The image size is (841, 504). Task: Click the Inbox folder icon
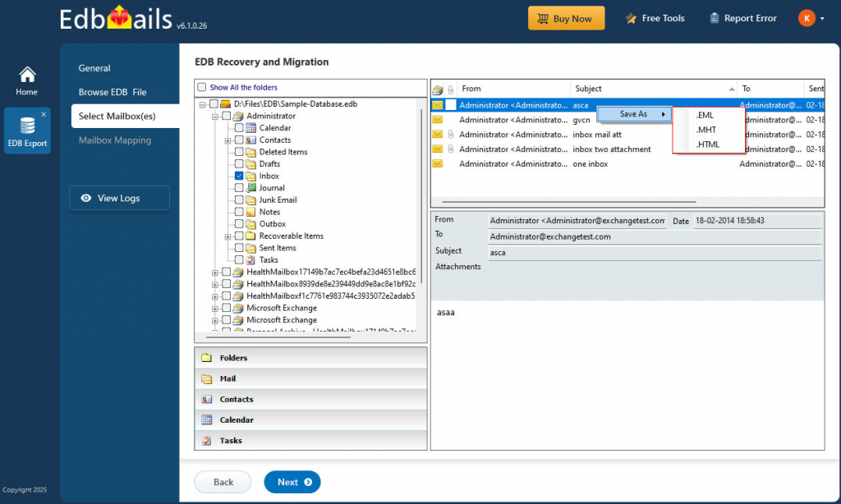click(x=250, y=176)
